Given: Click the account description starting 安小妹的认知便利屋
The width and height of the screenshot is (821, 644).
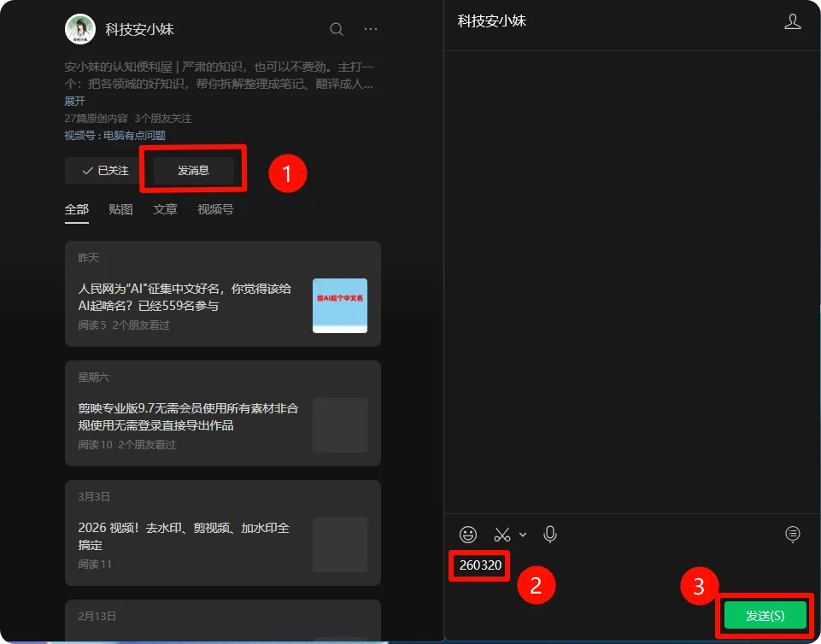Looking at the screenshot, I should tap(219, 75).
